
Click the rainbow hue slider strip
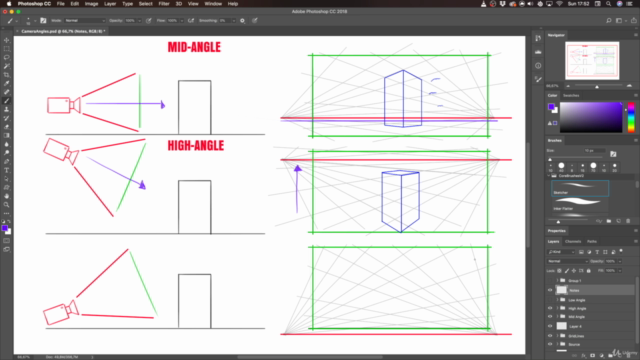coord(631,117)
